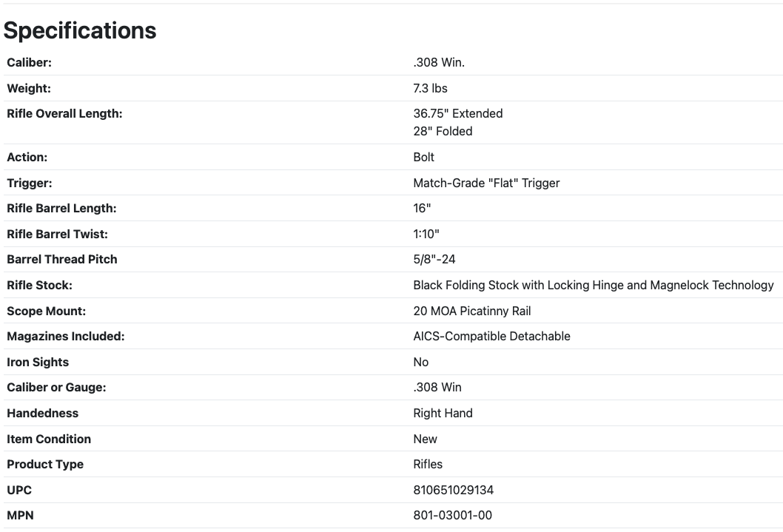
Task: Click the Item Condition label
Action: pos(49,439)
